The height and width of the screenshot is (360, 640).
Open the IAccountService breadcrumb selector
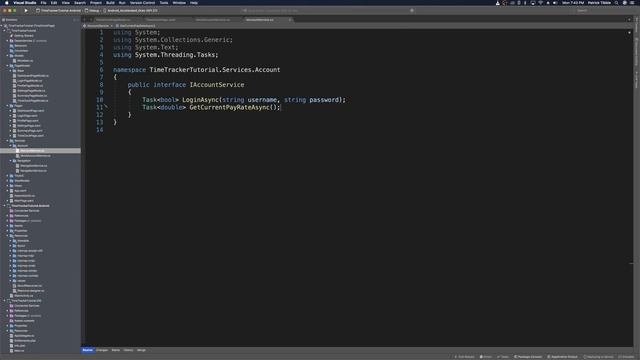point(98,26)
